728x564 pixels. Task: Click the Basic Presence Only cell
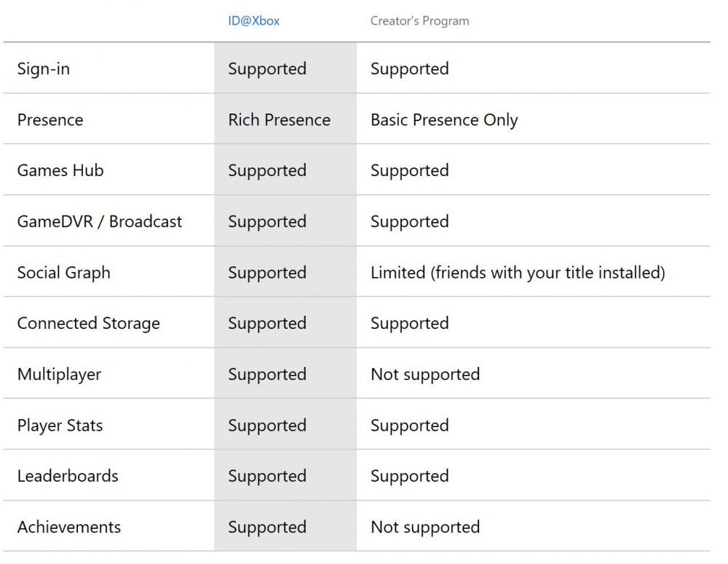click(x=444, y=120)
